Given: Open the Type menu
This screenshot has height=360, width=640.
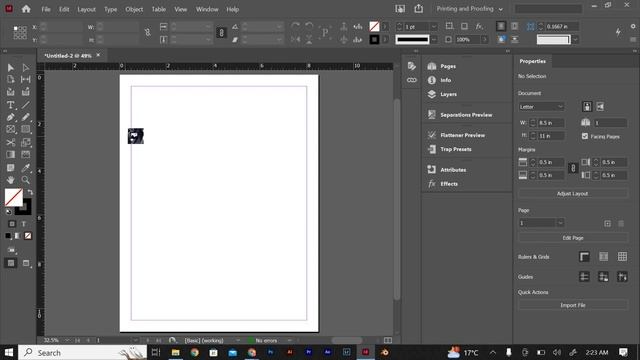Looking at the screenshot, I should pos(110,9).
